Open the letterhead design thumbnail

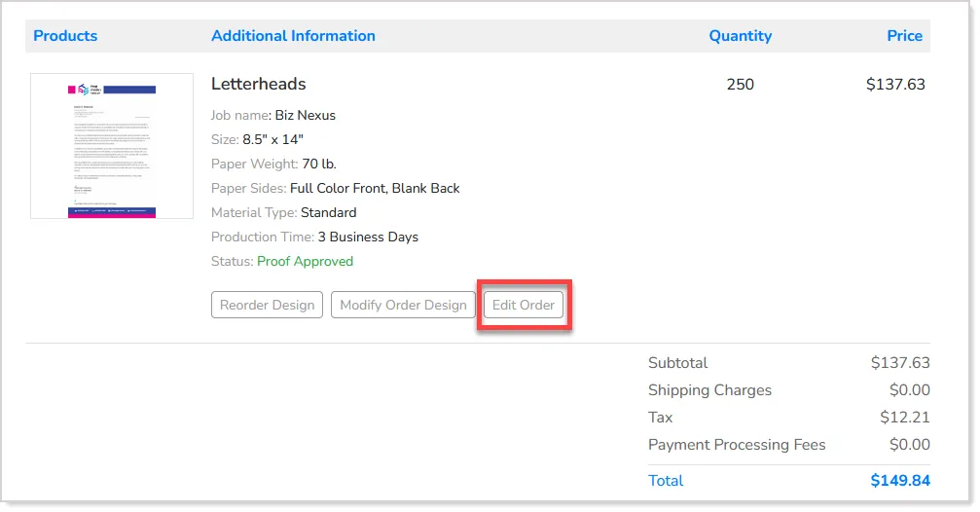coord(112,146)
